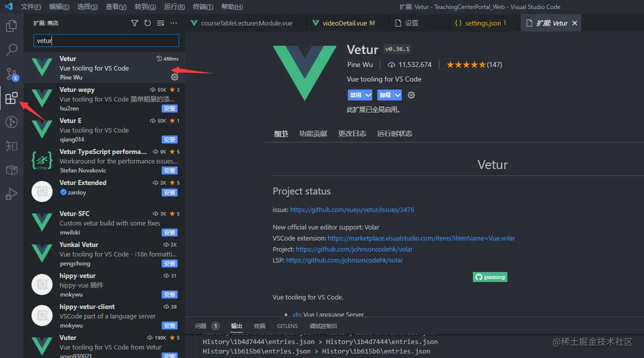Screen dimensions: 644x358
Task: Open the LSP johnsoncodehk/volar link
Action: (344, 260)
